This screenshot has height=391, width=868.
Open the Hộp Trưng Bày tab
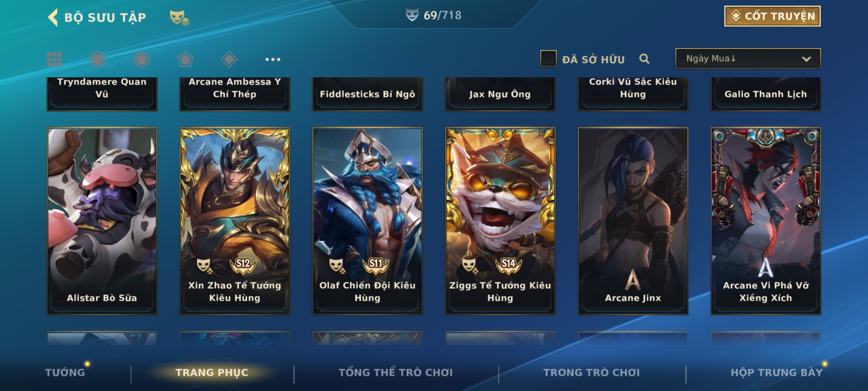click(x=776, y=372)
